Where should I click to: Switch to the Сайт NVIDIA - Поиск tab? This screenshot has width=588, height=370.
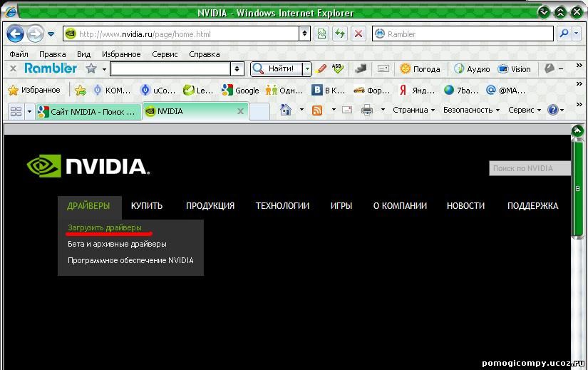[88, 111]
